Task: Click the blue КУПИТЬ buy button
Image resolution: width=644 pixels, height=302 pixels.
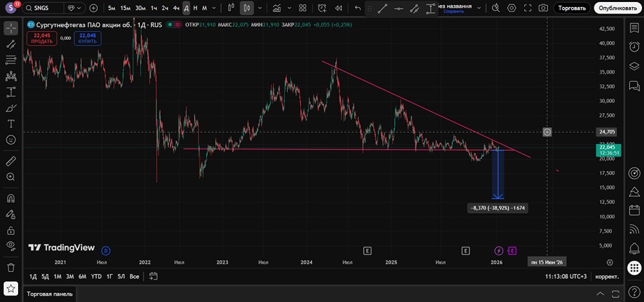Action: pos(88,39)
